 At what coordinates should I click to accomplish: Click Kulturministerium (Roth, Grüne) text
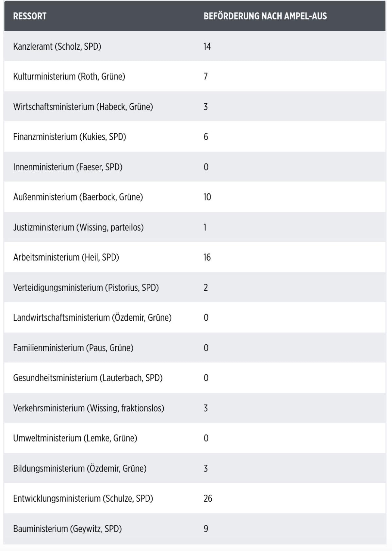[69, 77]
